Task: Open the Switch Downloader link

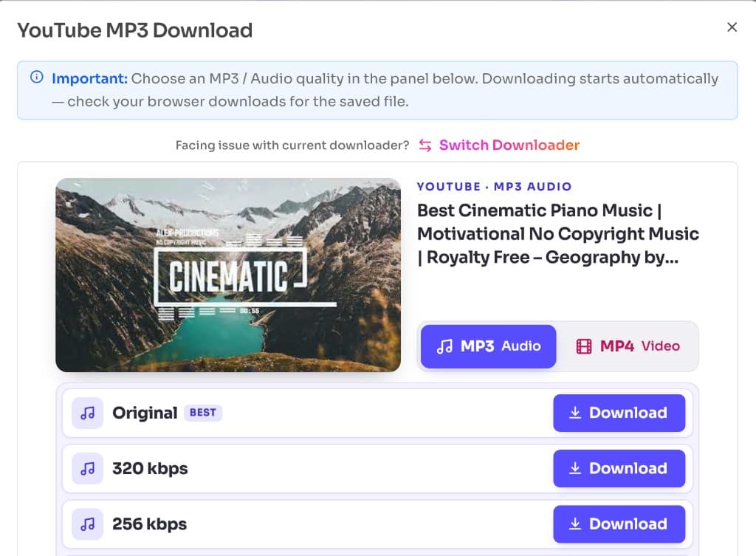Action: coord(509,145)
